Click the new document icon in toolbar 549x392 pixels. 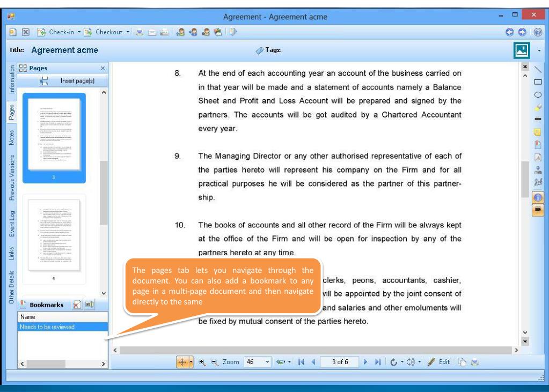(12, 32)
